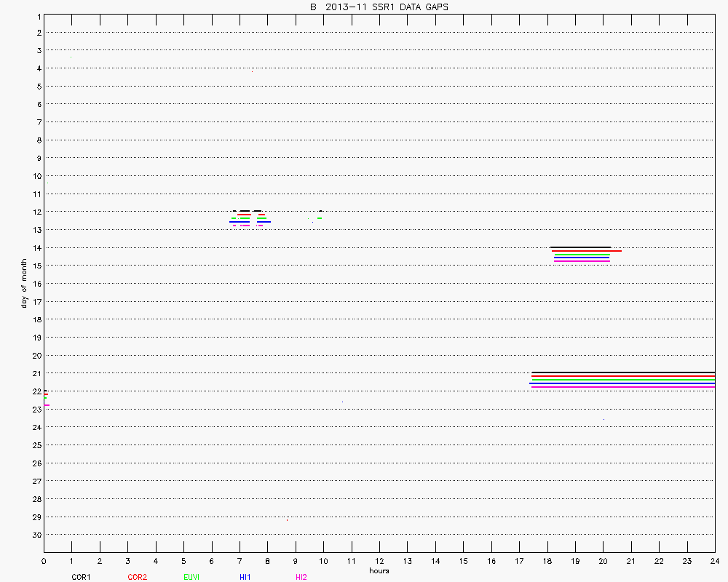The height and width of the screenshot is (582, 728).
Task: Click the hour 12 tick label
Action: click(x=379, y=561)
